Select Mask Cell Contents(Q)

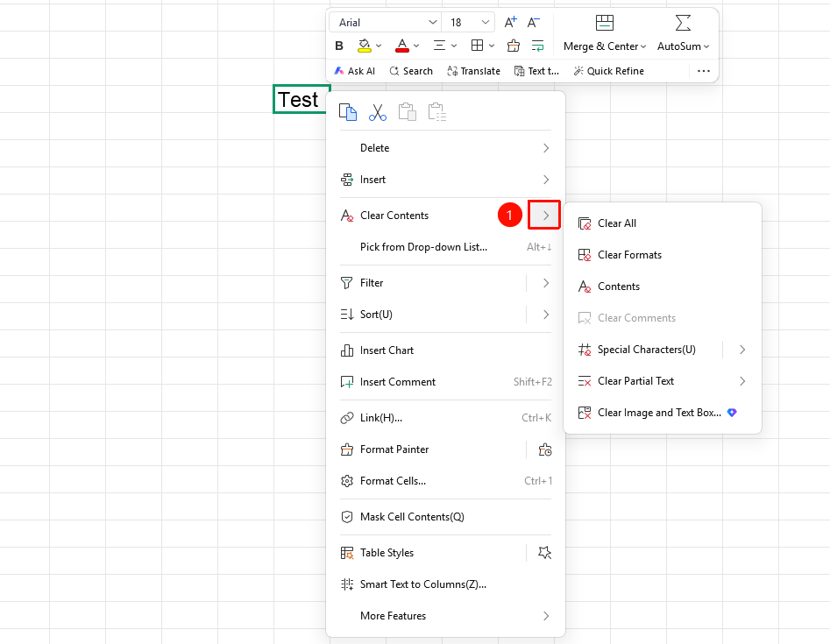446,517
